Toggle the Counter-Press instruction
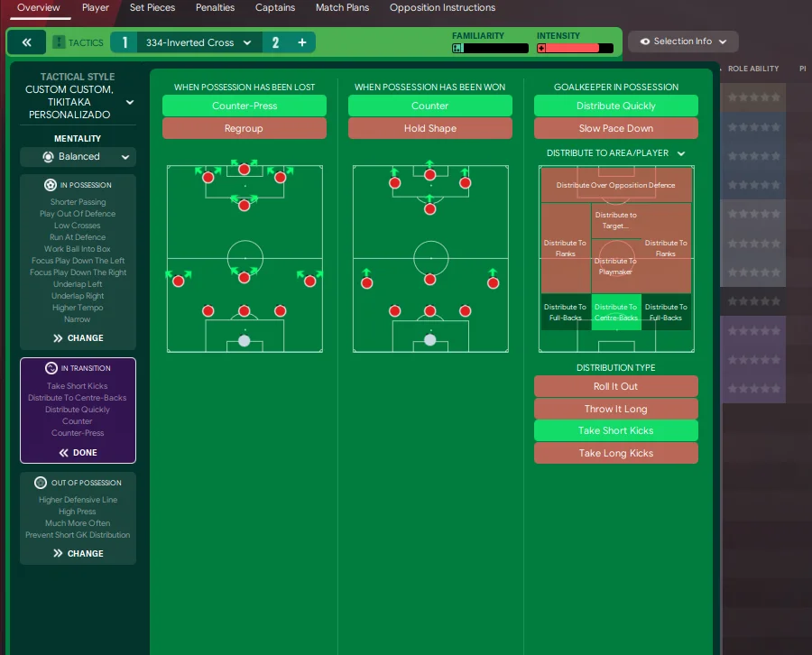The image size is (812, 655). click(x=245, y=106)
